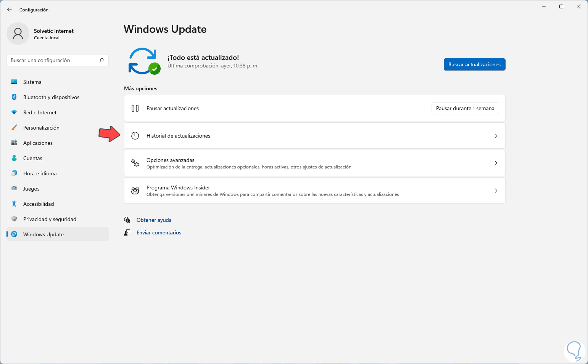Click the update sync status icon
This screenshot has width=588, height=364.
point(144,61)
